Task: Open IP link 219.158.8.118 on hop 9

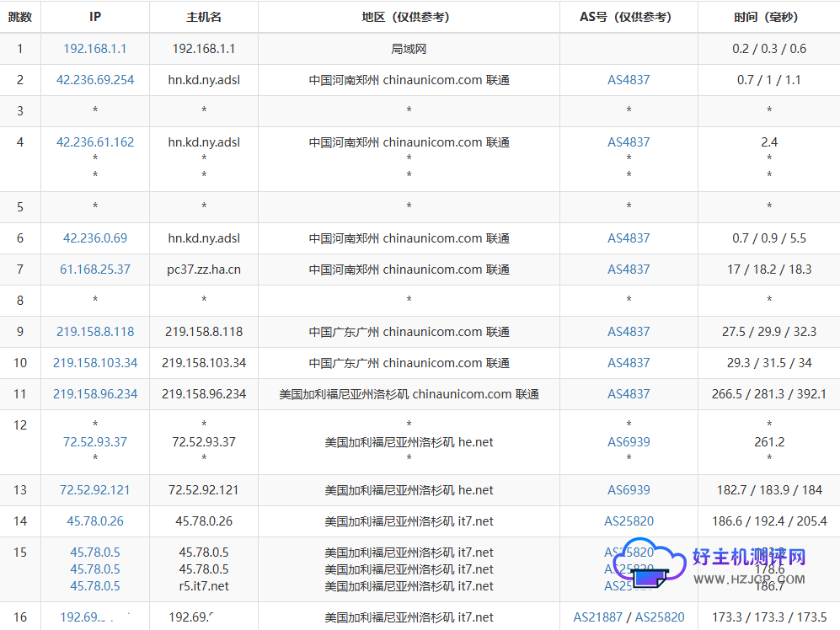Action: point(94,332)
